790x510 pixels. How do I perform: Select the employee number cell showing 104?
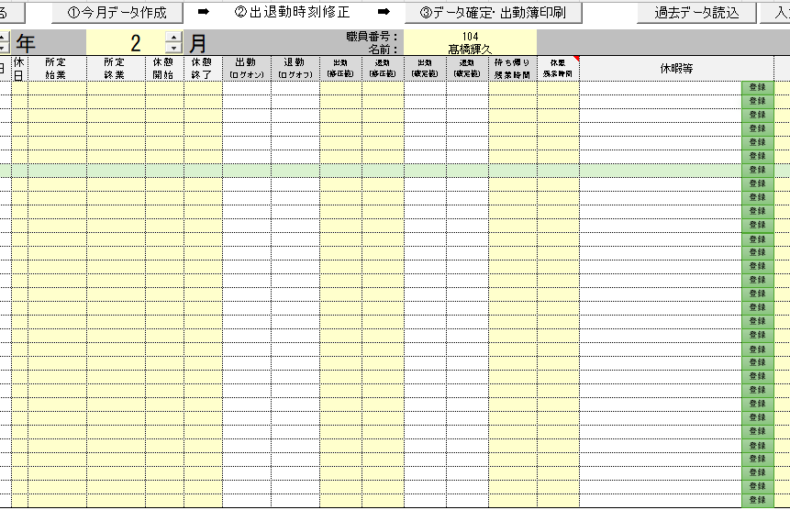(470, 36)
